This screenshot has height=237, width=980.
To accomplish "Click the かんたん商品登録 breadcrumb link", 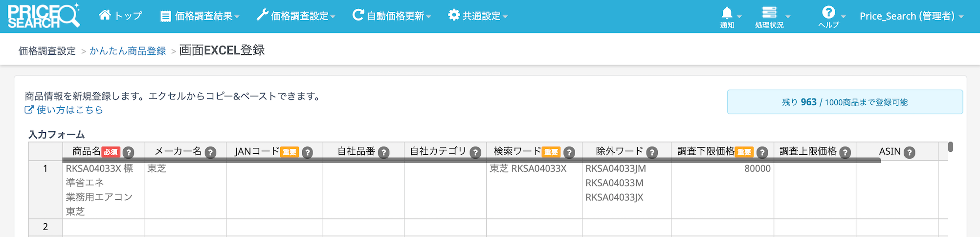I will pyautogui.click(x=128, y=51).
